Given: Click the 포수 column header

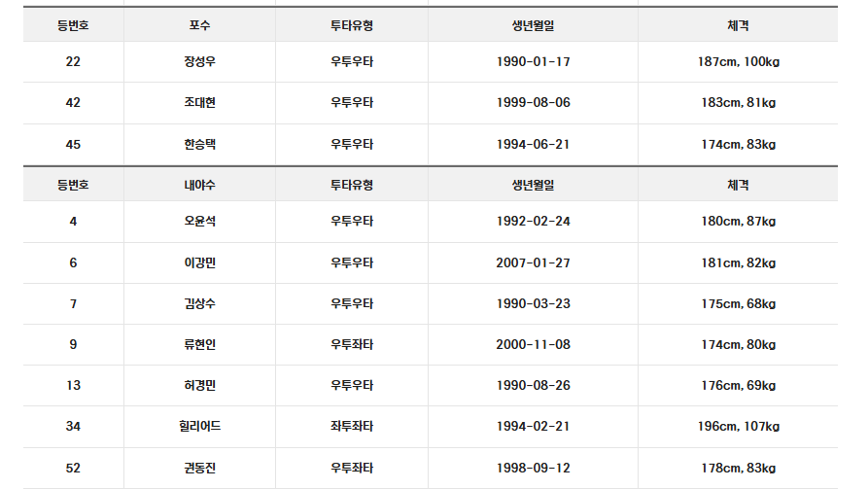Looking at the screenshot, I should click(199, 24).
